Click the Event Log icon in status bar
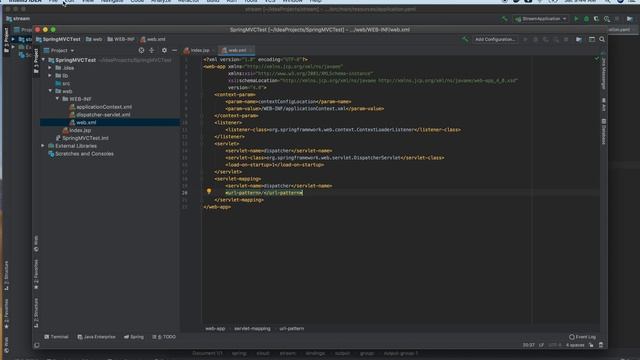This screenshot has width=640, height=360. coord(572,337)
